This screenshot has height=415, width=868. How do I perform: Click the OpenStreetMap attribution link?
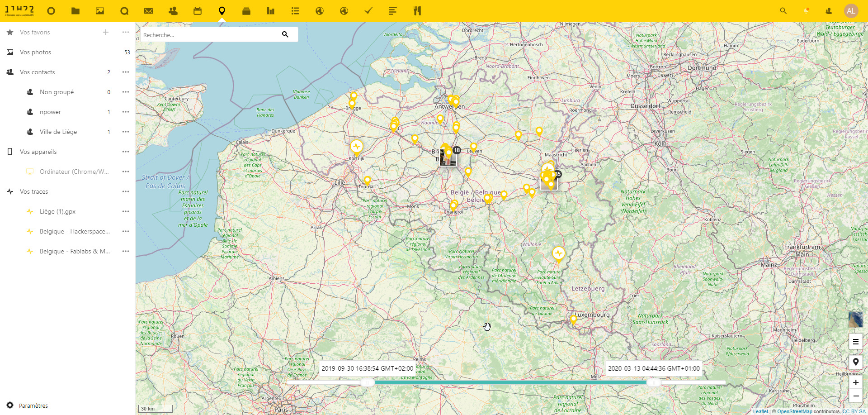794,412
